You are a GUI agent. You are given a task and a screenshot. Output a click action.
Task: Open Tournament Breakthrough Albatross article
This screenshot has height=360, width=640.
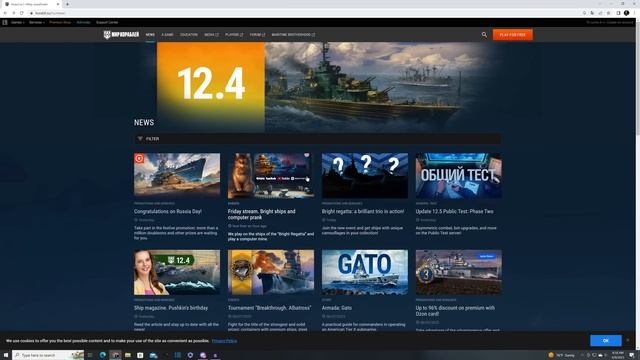coord(269,308)
